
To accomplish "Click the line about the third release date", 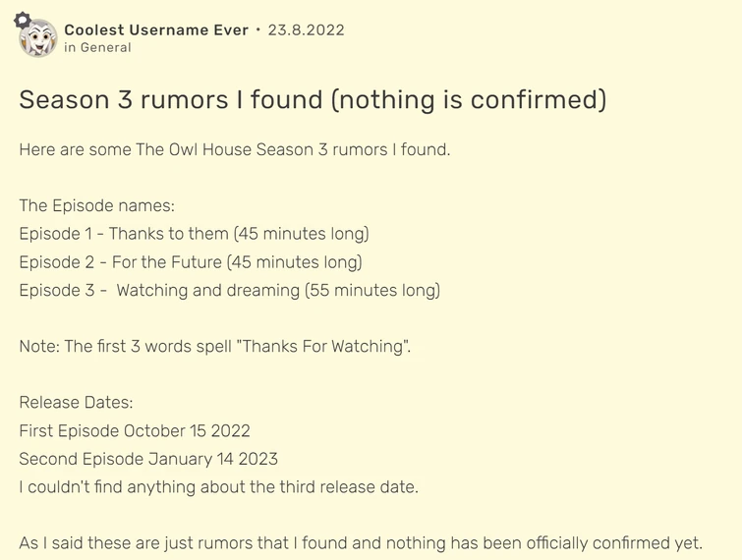I will 218,486.
